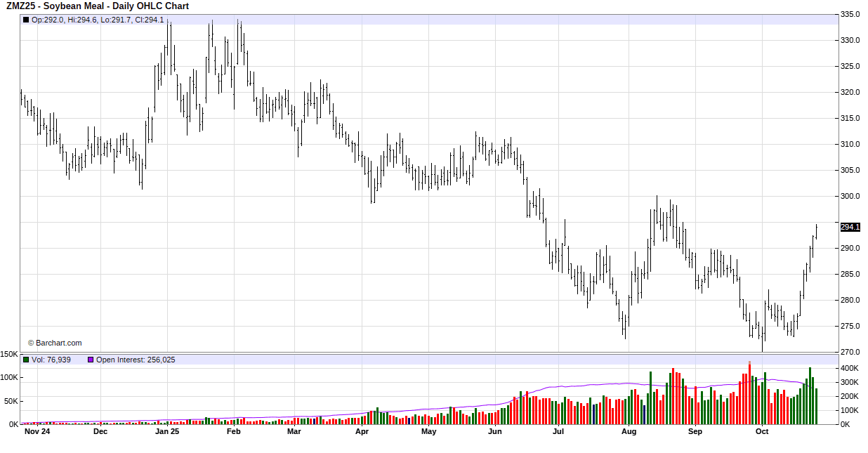Click the tallest red volume bar
868x453 pixels.
749,393
